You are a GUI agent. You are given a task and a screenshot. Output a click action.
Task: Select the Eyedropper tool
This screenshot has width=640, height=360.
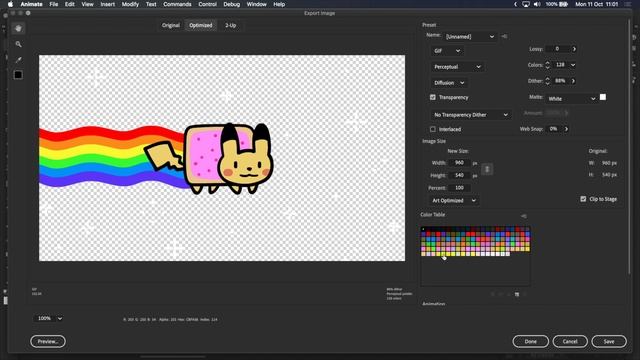18,60
